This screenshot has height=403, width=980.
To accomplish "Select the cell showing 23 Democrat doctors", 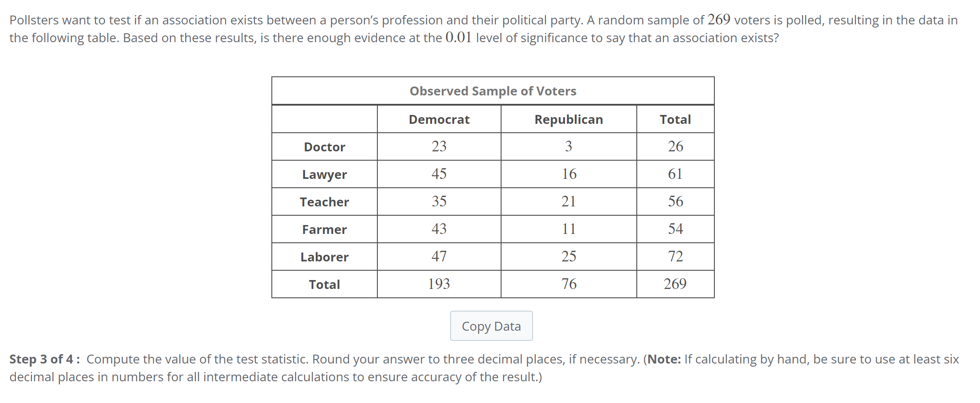I will point(439,146).
